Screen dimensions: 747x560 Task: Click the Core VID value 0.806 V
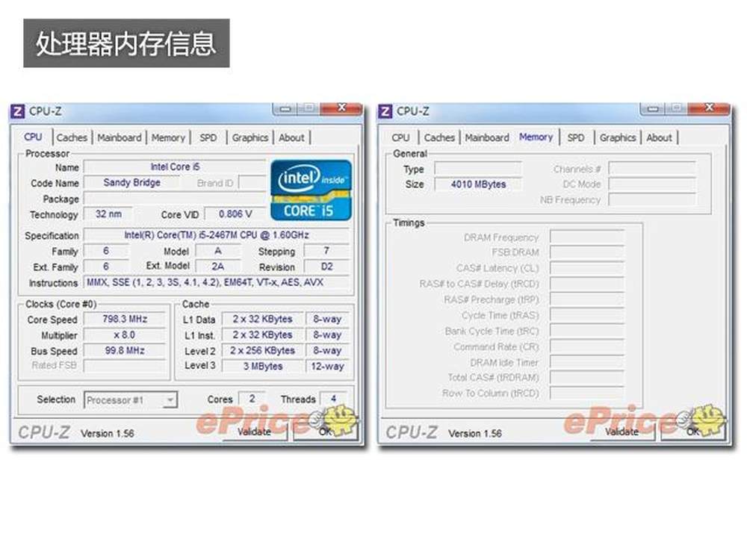click(235, 214)
